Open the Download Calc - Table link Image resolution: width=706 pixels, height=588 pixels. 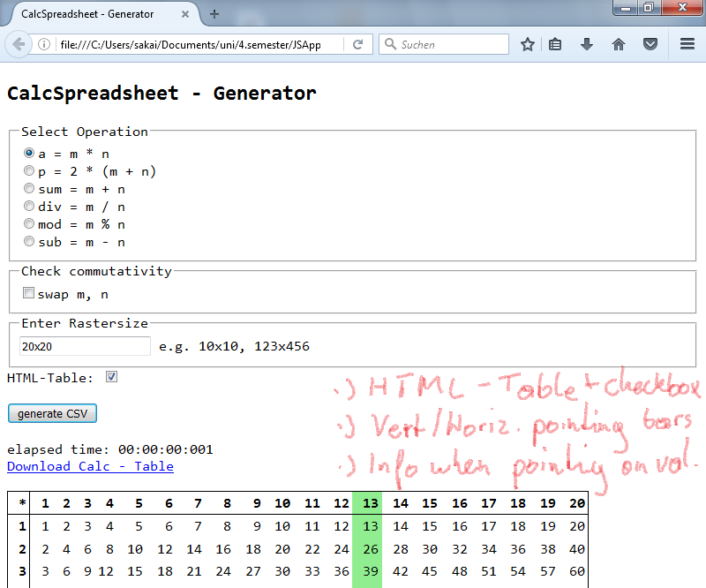[x=88, y=466]
